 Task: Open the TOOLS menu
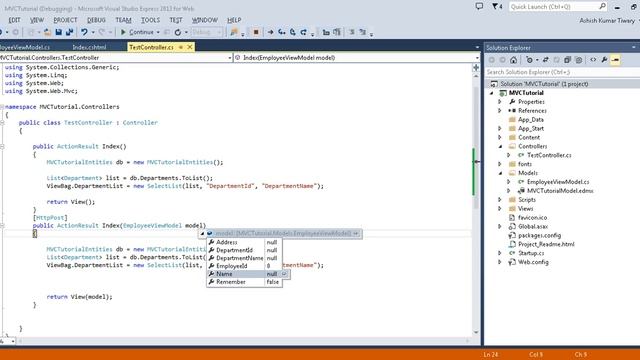[150, 20]
